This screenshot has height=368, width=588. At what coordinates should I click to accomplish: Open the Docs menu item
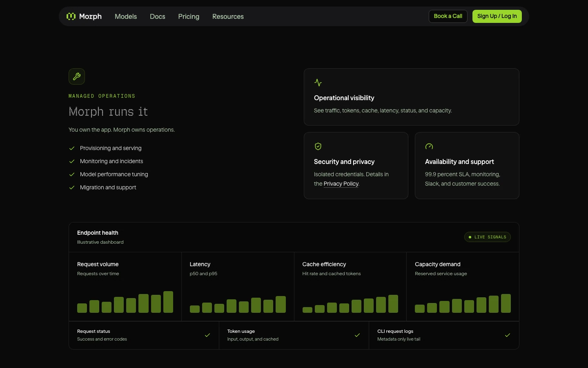158,16
